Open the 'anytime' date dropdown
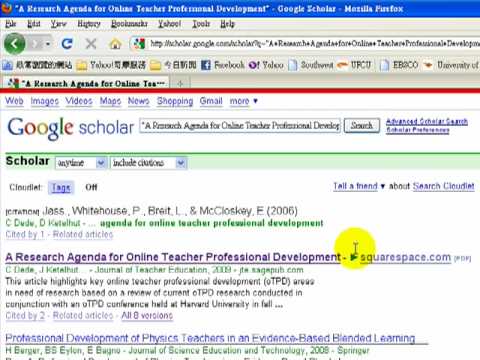 click(x=81, y=163)
